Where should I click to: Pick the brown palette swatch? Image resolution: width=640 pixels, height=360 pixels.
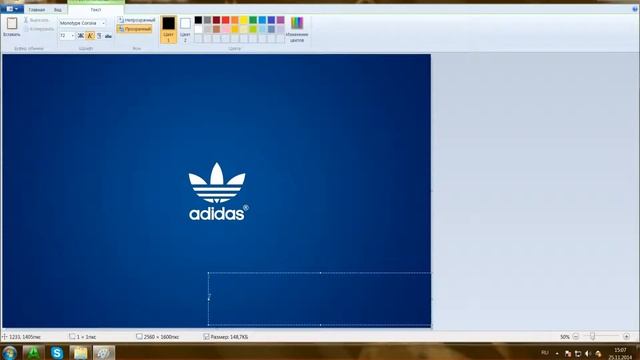(216, 29)
